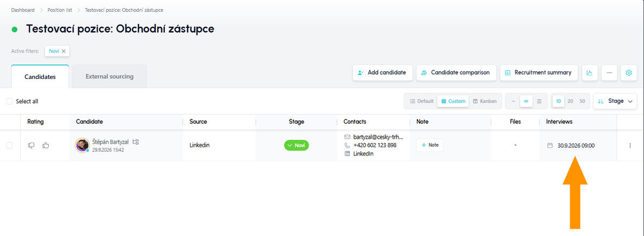This screenshot has height=236, width=644.
Task: Open LinkedIn contact link text
Action: (363, 154)
